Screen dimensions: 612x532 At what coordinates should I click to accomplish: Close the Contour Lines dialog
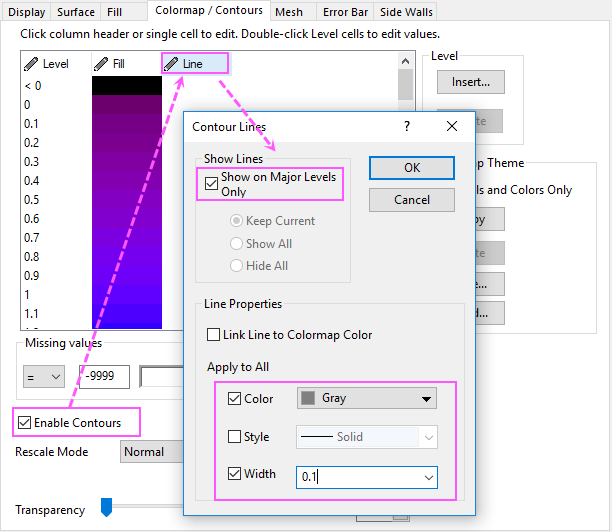(x=452, y=126)
